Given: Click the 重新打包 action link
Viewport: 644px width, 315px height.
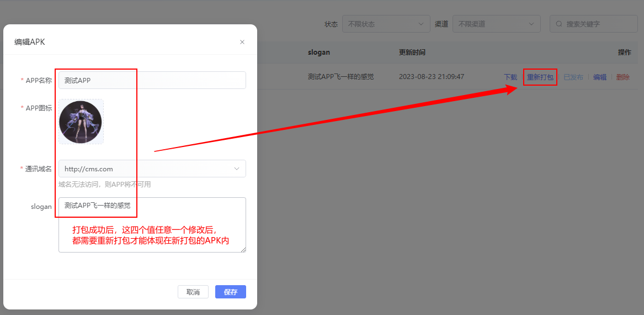Looking at the screenshot, I should [x=540, y=77].
